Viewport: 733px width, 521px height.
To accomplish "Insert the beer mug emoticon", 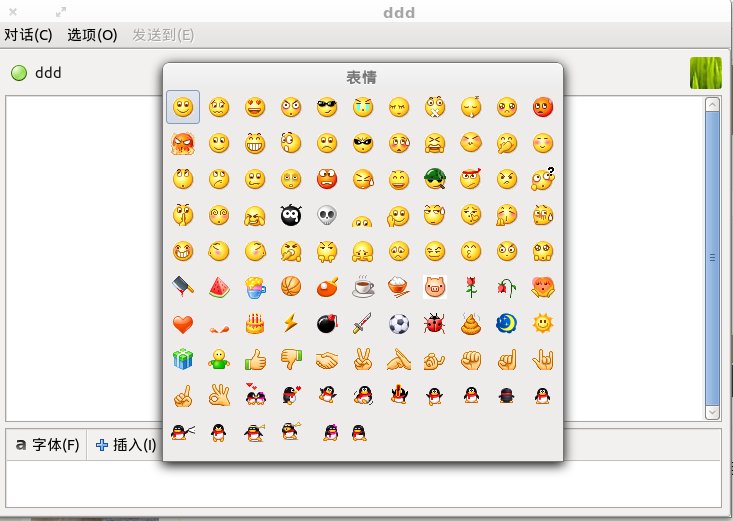I will pos(255,287).
